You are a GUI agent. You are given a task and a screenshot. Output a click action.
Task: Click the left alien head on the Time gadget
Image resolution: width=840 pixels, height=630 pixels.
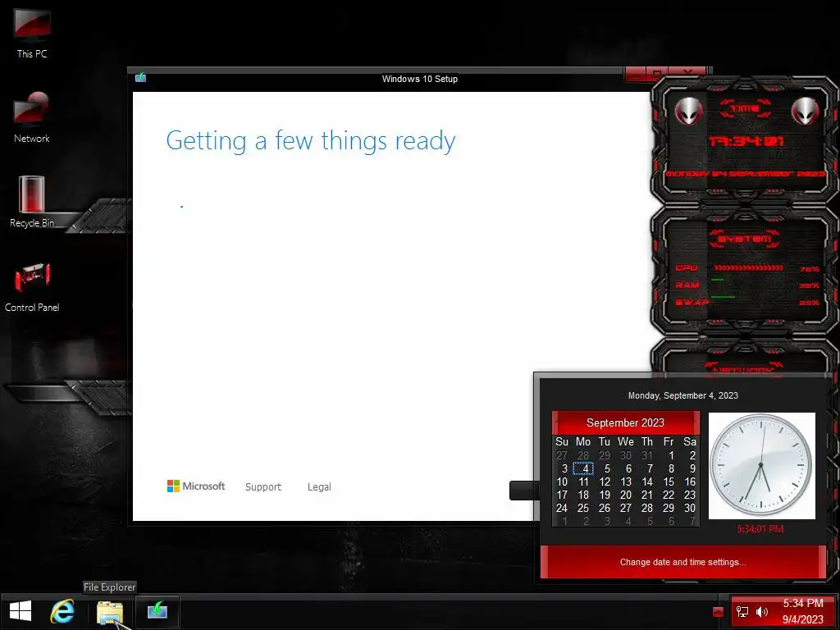coord(688,111)
